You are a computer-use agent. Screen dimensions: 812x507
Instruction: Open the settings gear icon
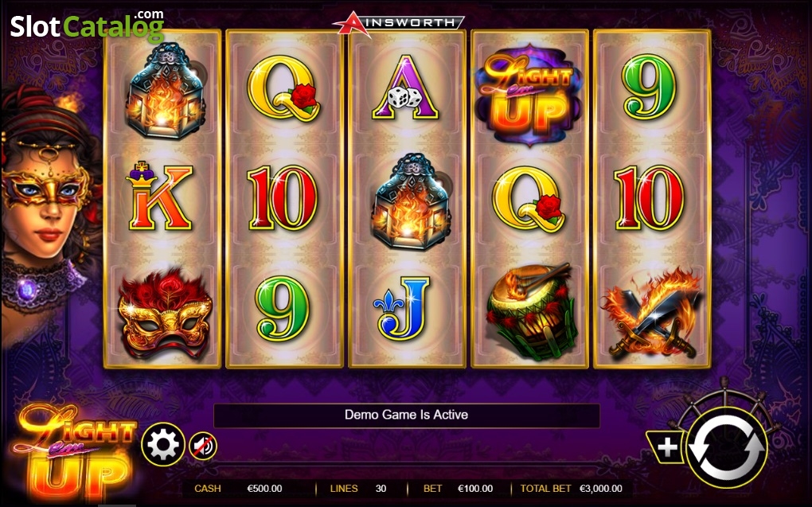[x=163, y=444]
